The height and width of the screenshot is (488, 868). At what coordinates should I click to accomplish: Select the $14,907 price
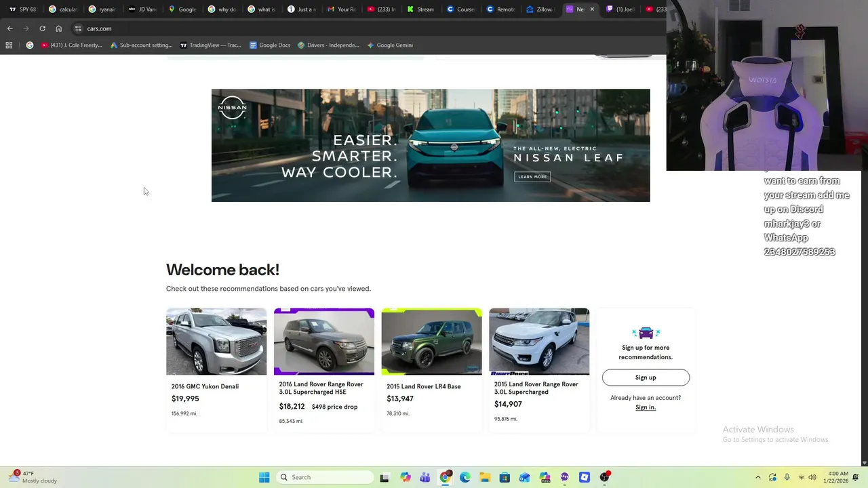coord(508,404)
